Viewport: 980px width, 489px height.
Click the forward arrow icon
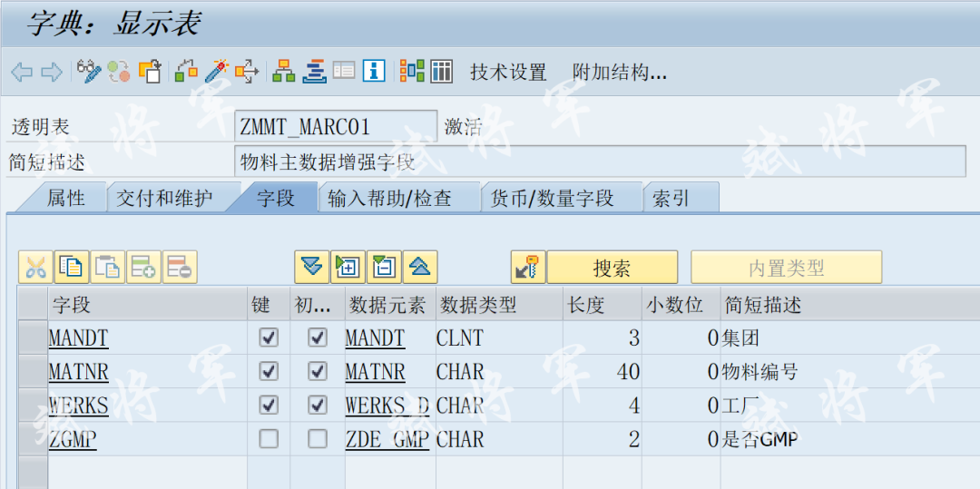[51, 72]
